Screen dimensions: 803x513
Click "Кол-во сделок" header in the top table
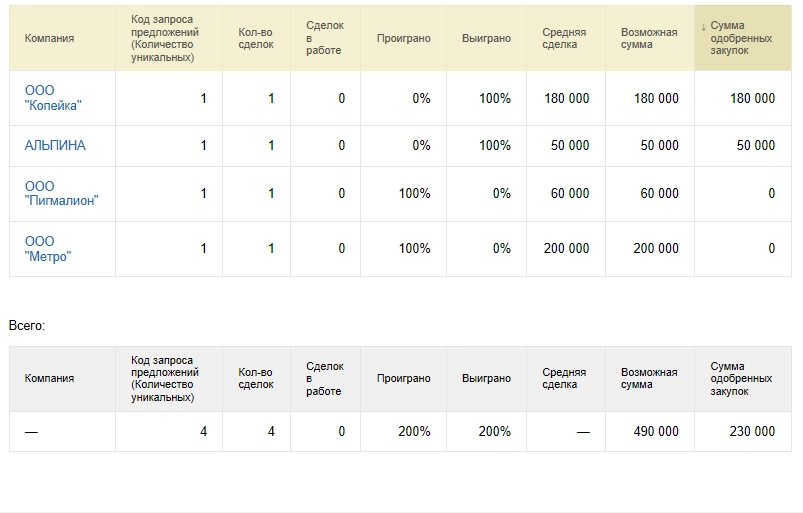point(255,38)
